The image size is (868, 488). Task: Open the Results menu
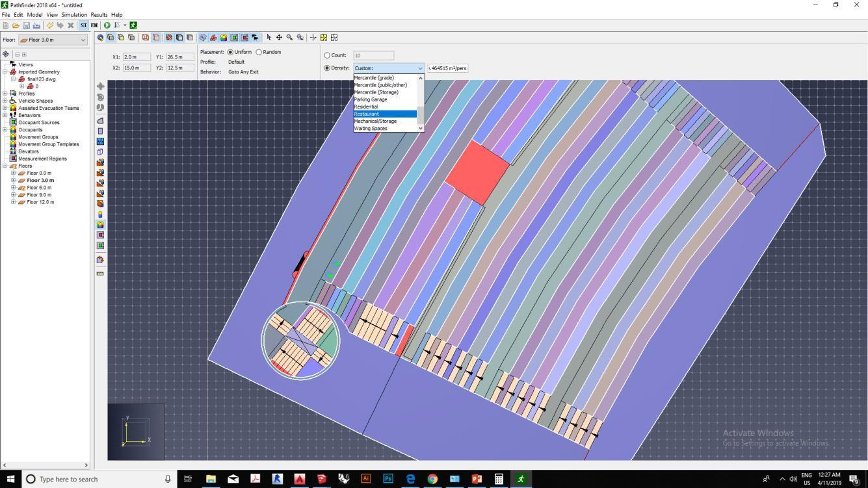pyautogui.click(x=99, y=14)
